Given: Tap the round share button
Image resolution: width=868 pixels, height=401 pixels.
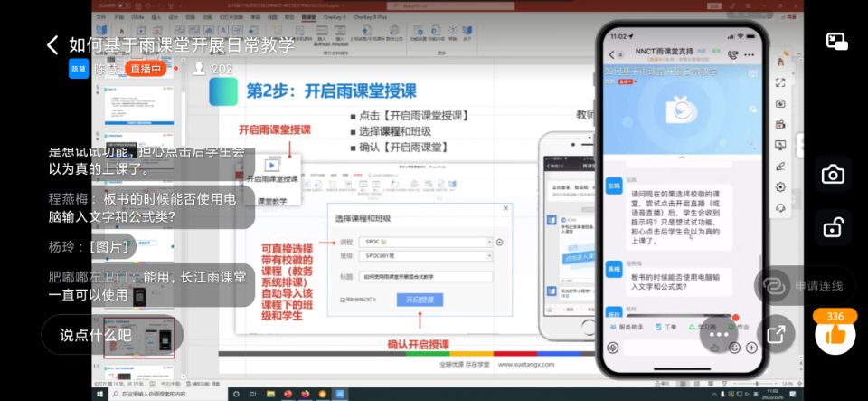Looking at the screenshot, I should click(x=776, y=334).
